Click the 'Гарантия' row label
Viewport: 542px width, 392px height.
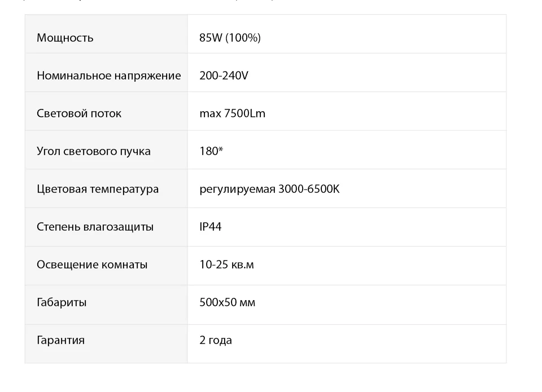tap(60, 340)
